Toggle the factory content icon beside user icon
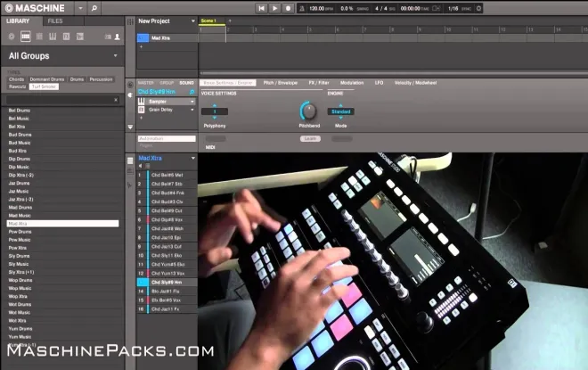The height and width of the screenshot is (370, 588). point(108,37)
